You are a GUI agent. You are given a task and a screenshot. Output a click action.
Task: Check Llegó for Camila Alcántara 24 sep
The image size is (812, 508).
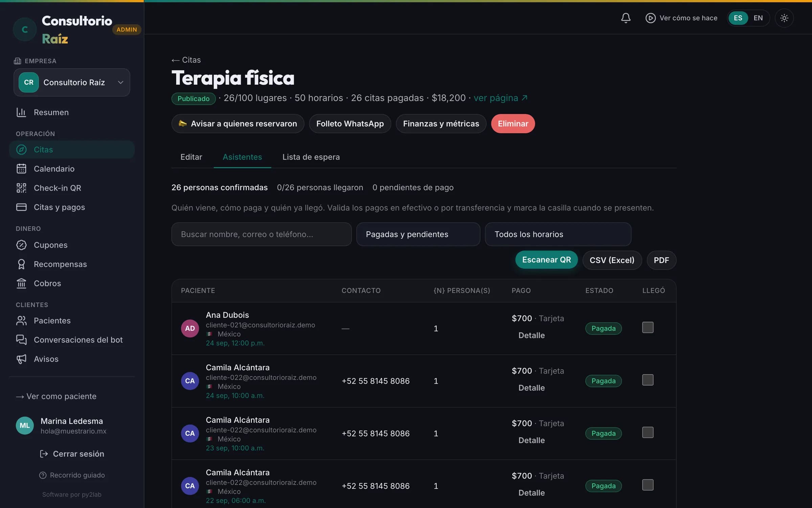coord(648,380)
